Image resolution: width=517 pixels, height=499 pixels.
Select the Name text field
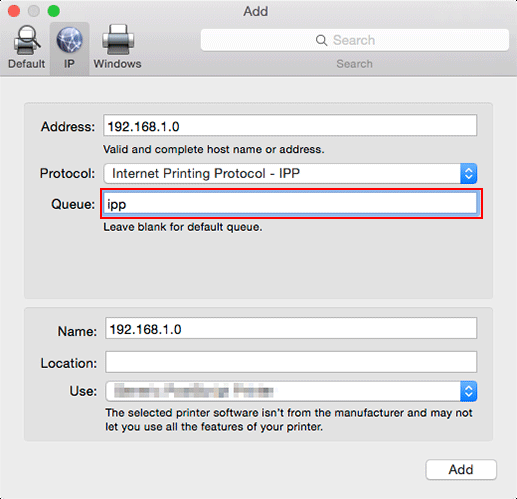pos(291,328)
